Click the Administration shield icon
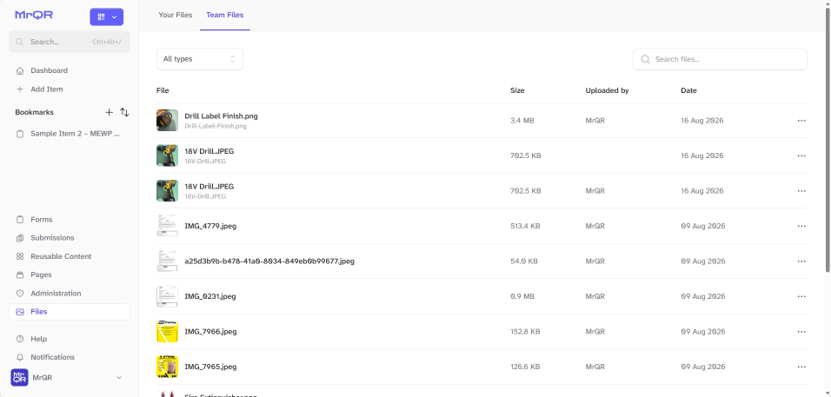 tap(20, 293)
